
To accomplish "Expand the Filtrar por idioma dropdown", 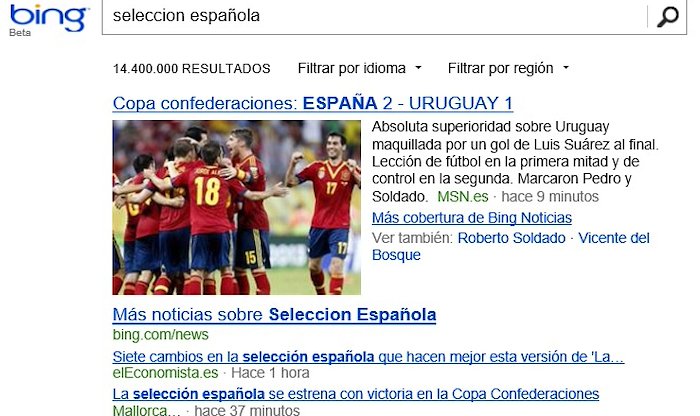I will coord(359,68).
